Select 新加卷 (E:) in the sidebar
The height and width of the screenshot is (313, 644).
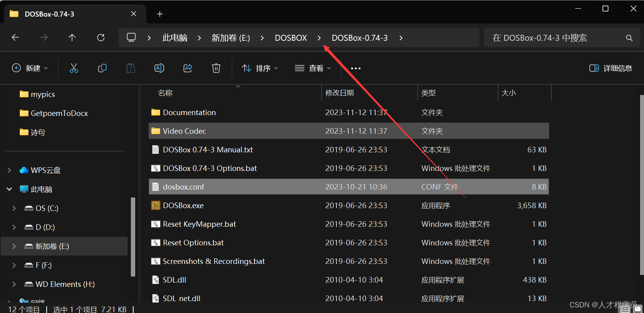click(64, 246)
